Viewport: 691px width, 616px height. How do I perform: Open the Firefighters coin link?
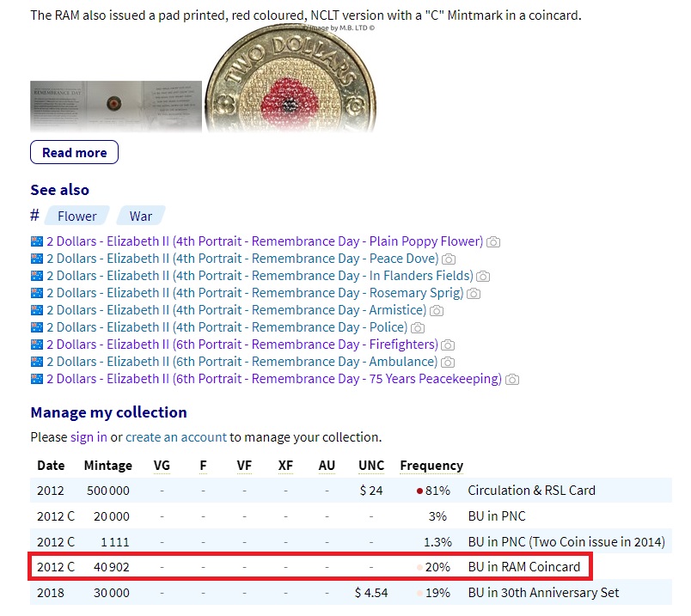click(242, 345)
